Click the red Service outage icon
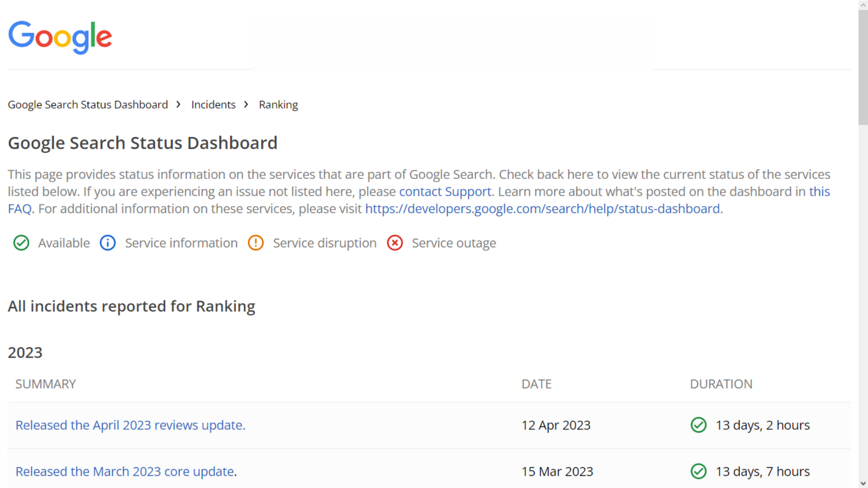Screen dimensions: 868x488 tap(395, 243)
